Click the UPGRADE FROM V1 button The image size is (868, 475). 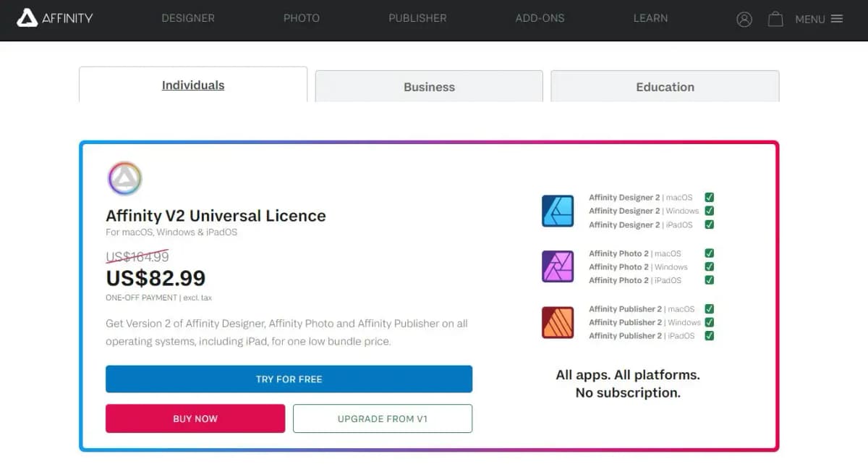tap(383, 419)
